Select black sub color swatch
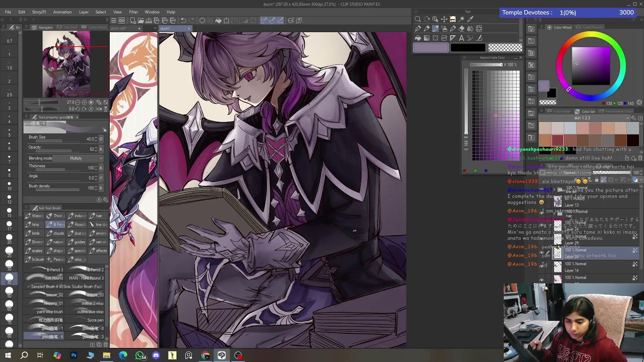The height and width of the screenshot is (362, 644). click(x=468, y=48)
